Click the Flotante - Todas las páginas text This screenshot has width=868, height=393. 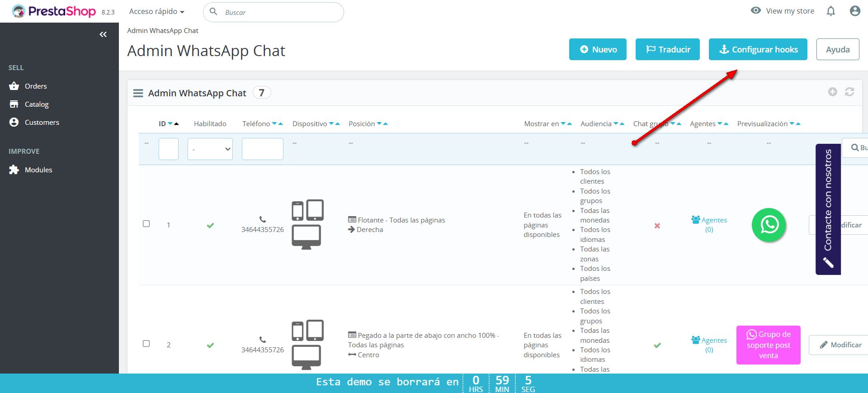tap(401, 220)
